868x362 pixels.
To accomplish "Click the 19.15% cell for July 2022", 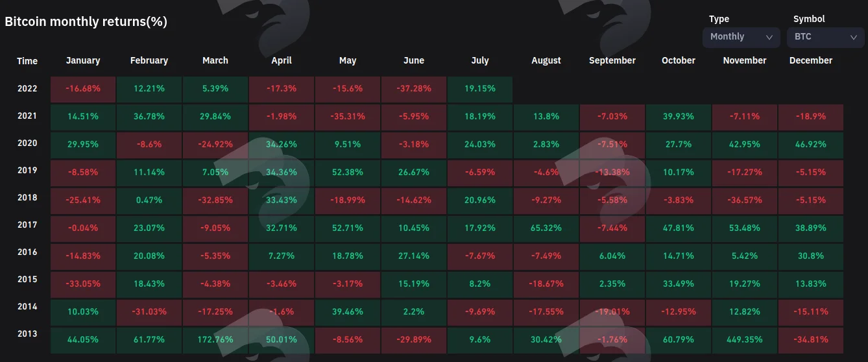I will (480, 88).
